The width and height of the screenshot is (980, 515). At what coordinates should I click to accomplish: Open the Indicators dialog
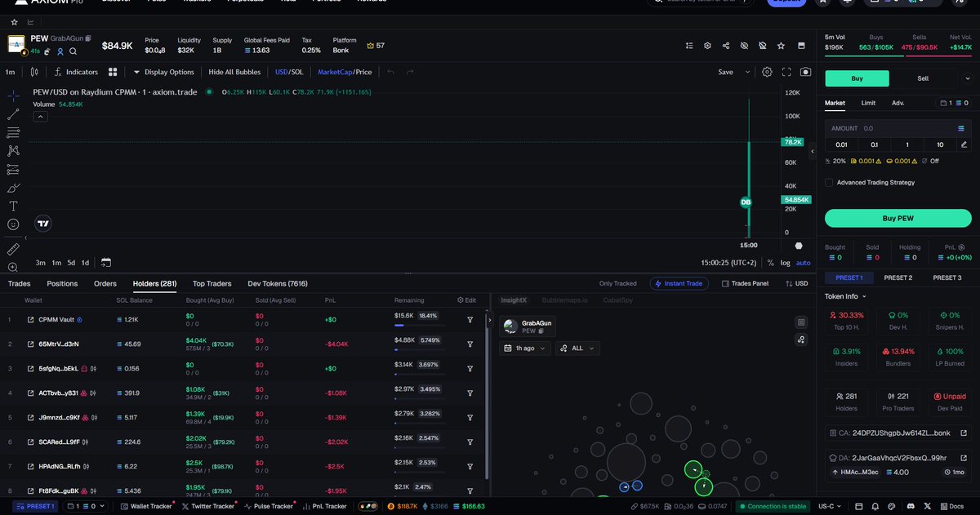76,72
